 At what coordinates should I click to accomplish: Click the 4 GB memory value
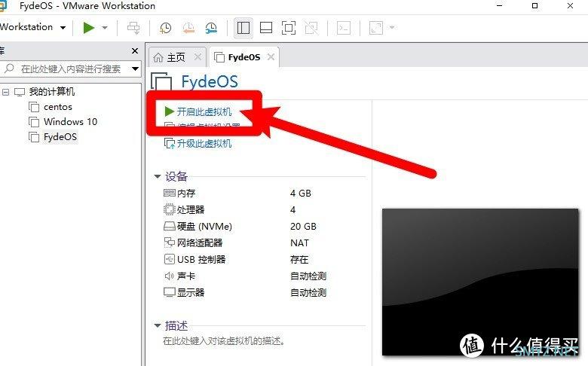pyautogui.click(x=301, y=194)
